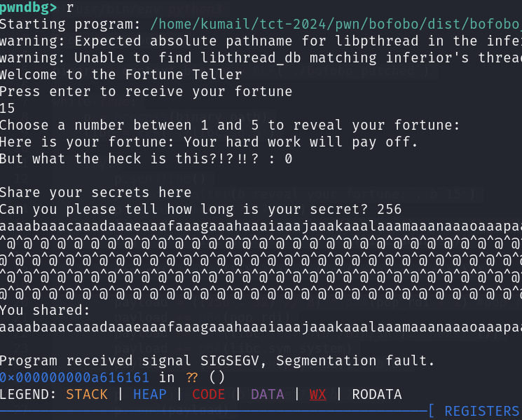Click the But what the heck is this line
Viewport: 522px width, 420px height.
coord(146,159)
